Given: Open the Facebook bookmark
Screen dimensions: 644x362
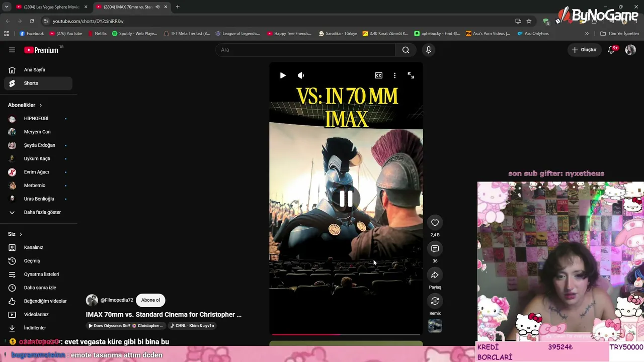Looking at the screenshot, I should (x=32, y=34).
